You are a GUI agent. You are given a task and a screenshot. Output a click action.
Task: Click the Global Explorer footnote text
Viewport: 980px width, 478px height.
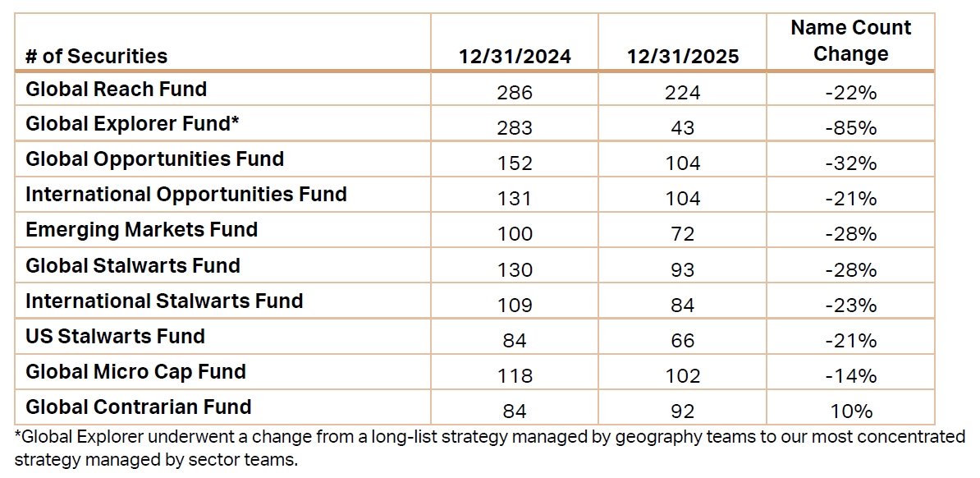coord(489,448)
